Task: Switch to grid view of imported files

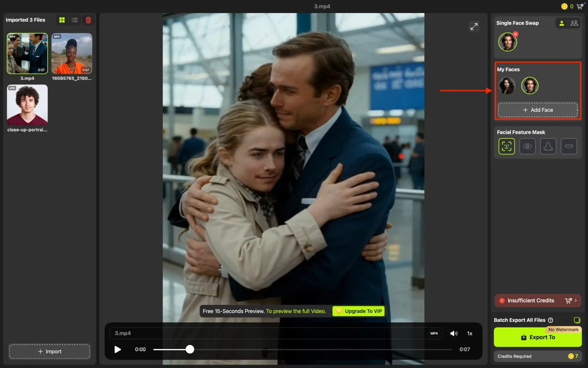Action: (62, 20)
